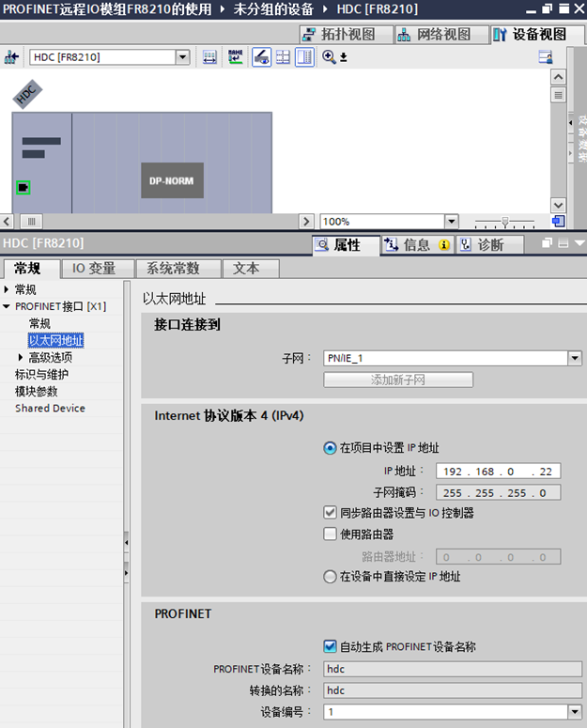Image resolution: width=587 pixels, height=728 pixels.
Task: Expand the 高级选项 tree node
Action: [x=20, y=357]
